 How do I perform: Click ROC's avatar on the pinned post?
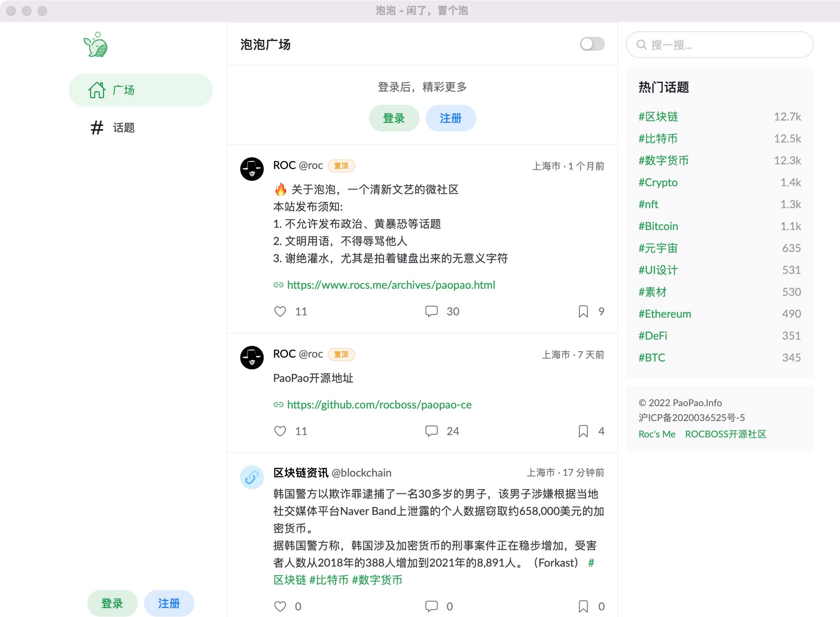click(252, 169)
